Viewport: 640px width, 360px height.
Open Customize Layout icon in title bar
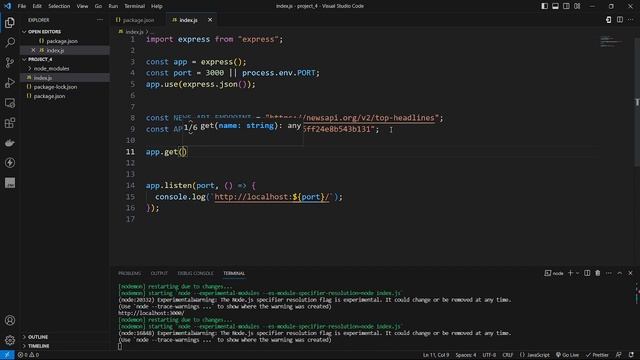point(577,6)
